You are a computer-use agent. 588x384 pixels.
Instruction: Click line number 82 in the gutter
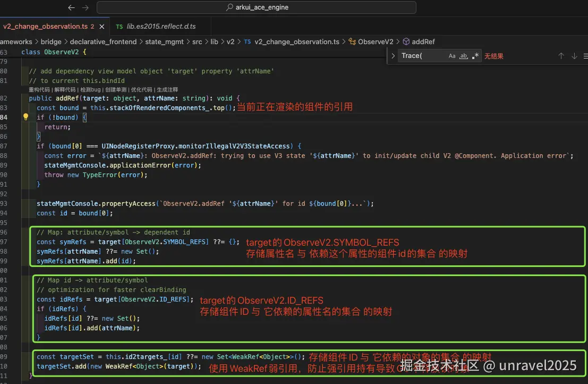click(x=4, y=98)
